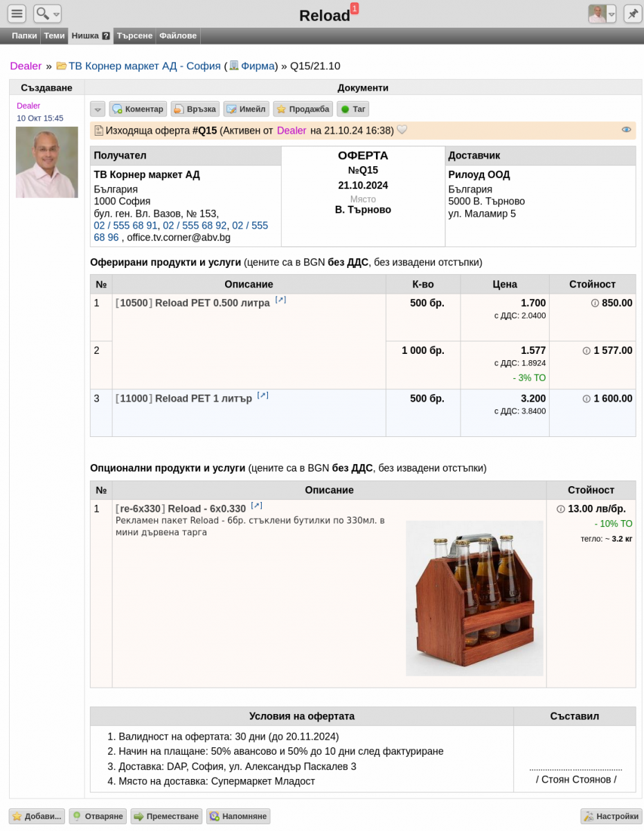Viewport: 644px width, 831px height.
Task: Click the document icon before Изходяща оферта
Action: (98, 130)
